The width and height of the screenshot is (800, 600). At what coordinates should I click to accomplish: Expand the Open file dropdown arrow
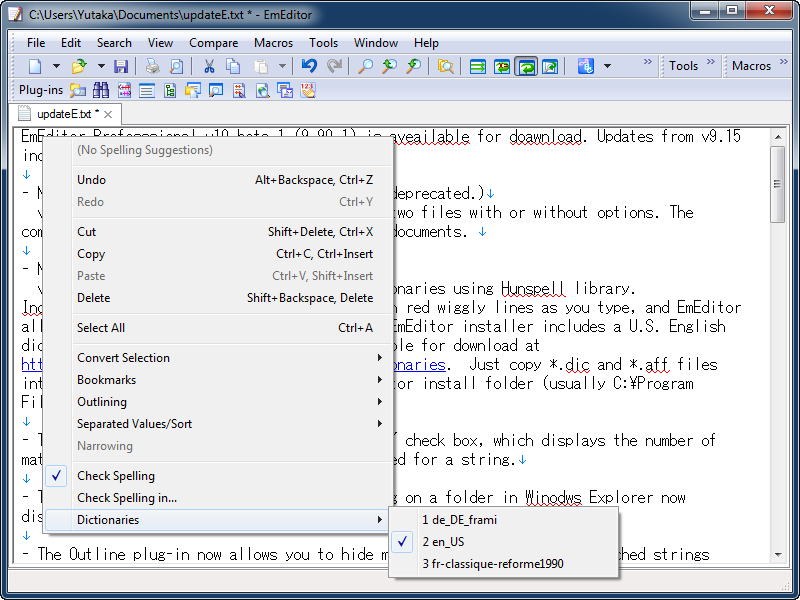click(x=101, y=66)
